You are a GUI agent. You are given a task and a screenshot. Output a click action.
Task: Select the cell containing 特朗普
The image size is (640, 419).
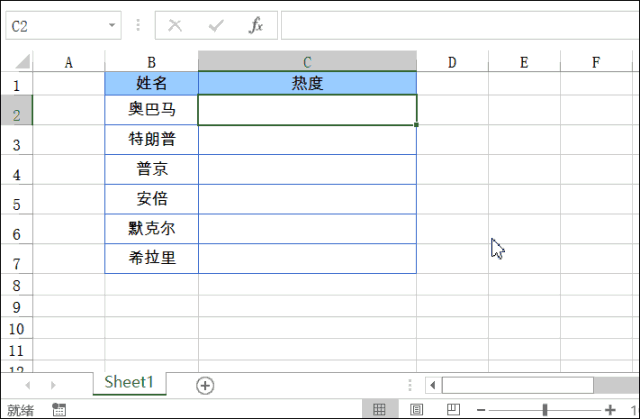[151, 140]
